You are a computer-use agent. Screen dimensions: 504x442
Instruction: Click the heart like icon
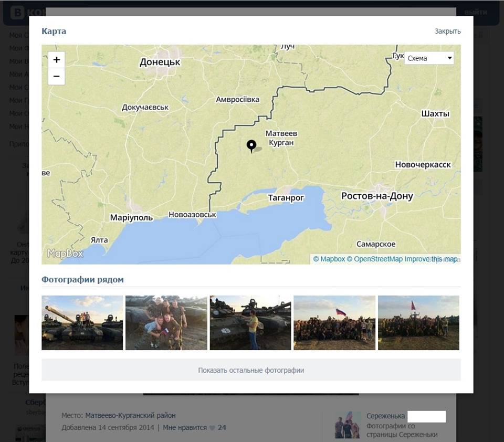point(212,428)
